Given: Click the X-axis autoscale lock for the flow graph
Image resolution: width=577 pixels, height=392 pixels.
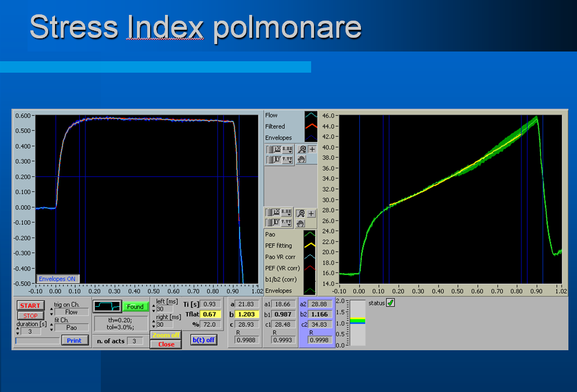Looking at the screenshot, I should click(270, 149).
